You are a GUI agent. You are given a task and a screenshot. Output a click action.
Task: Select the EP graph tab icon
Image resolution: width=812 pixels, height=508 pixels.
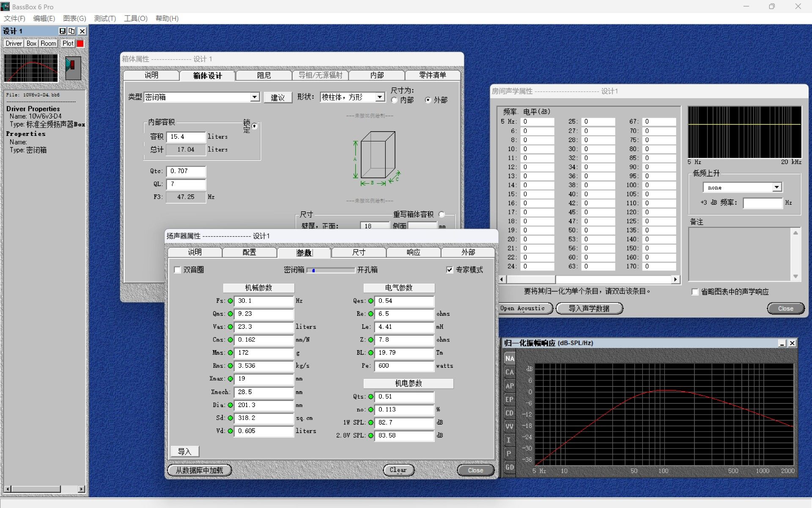pos(510,400)
